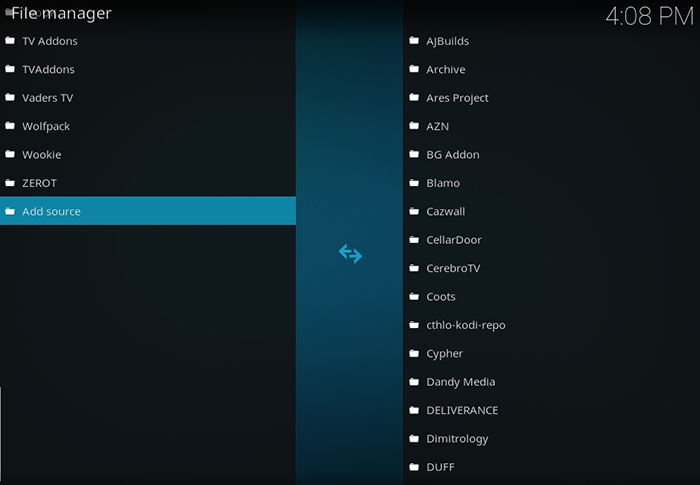The image size is (700, 485).
Task: Open the Coots source
Action: tap(551, 297)
